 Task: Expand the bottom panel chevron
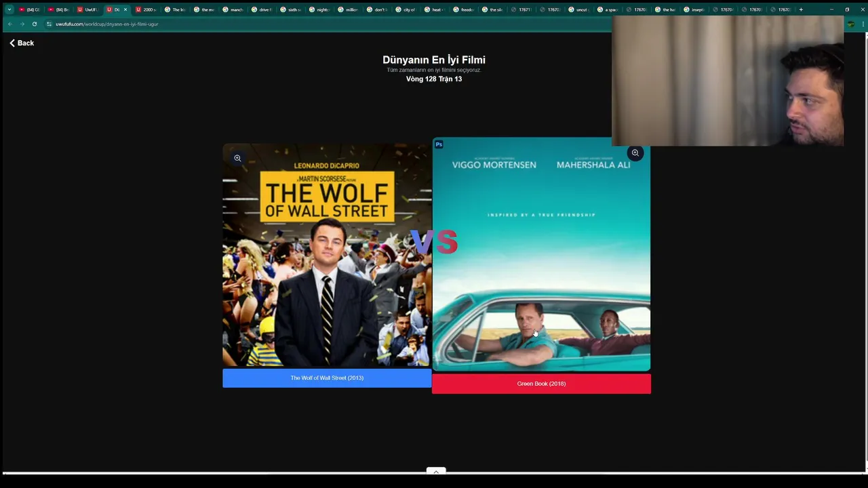pos(436,471)
